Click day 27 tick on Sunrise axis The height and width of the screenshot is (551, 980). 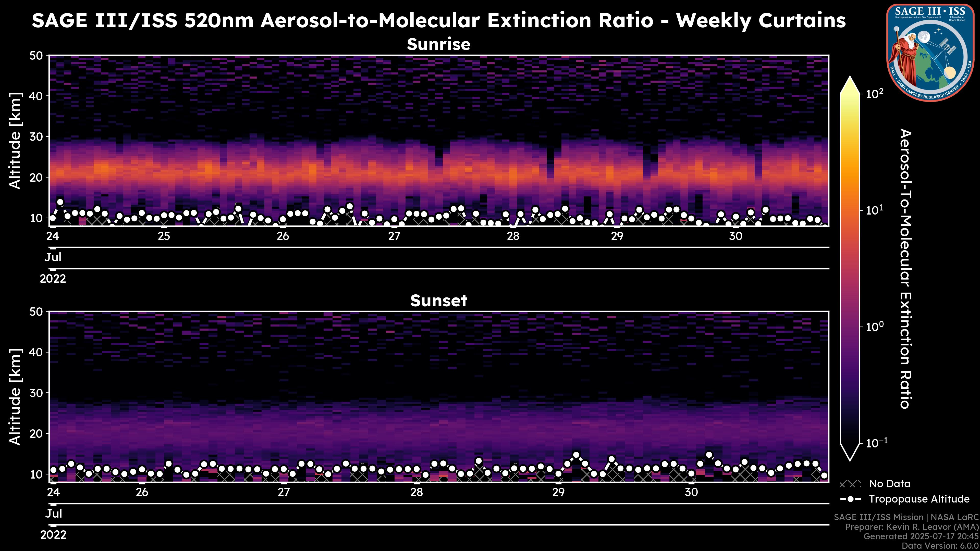[394, 236]
